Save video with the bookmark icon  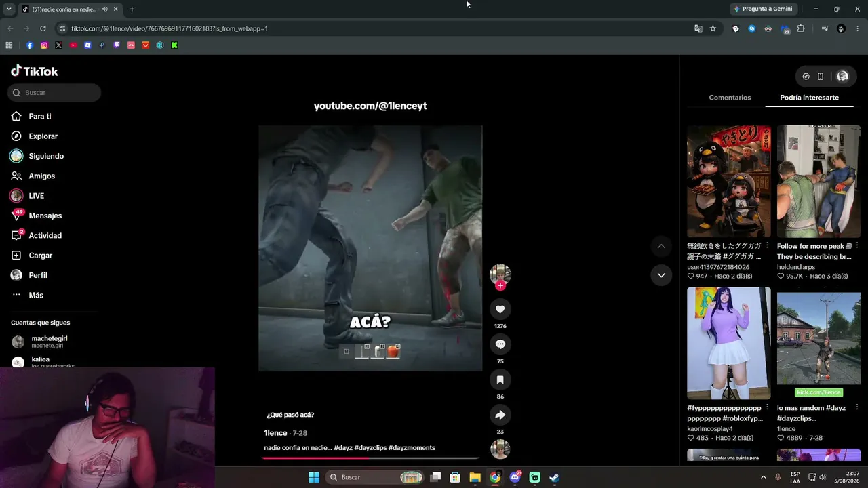pos(500,380)
